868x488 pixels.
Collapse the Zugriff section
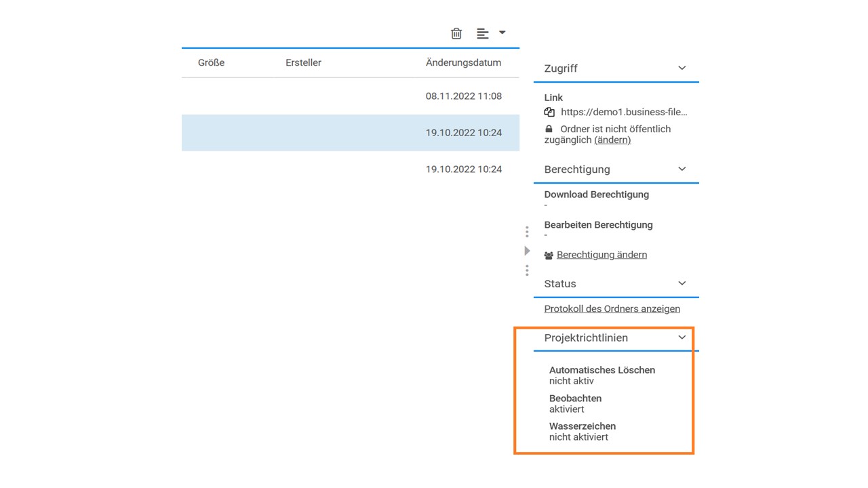pyautogui.click(x=682, y=68)
